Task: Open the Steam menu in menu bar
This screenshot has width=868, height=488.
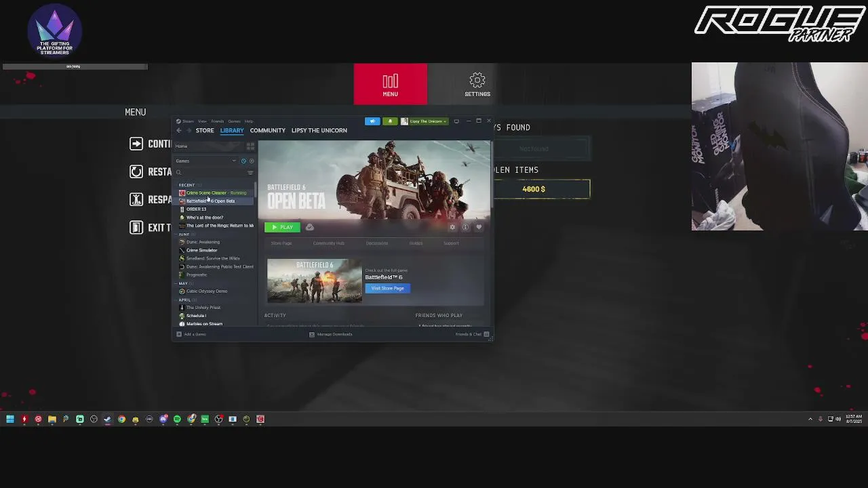Action: coord(188,121)
